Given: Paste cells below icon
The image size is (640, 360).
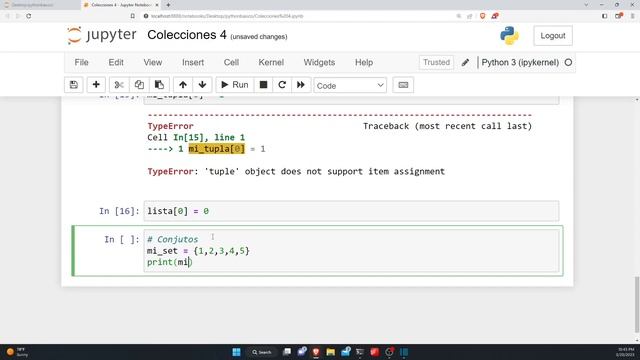Looking at the screenshot, I should pos(159,85).
